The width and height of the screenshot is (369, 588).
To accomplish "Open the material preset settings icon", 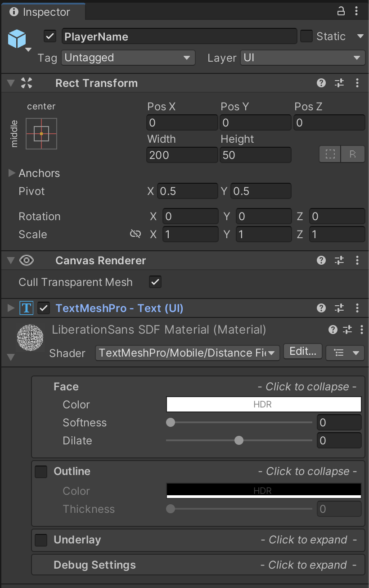I will coord(347,330).
